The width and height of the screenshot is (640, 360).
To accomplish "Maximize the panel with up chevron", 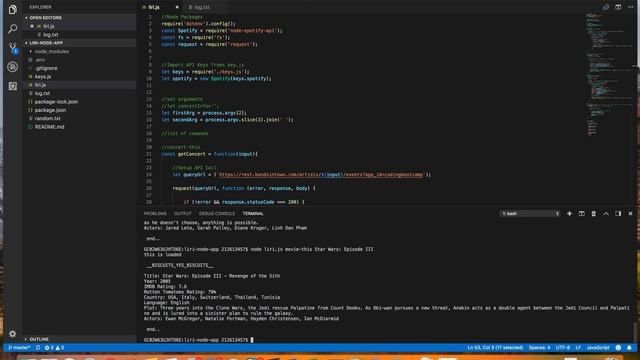I will (606, 213).
